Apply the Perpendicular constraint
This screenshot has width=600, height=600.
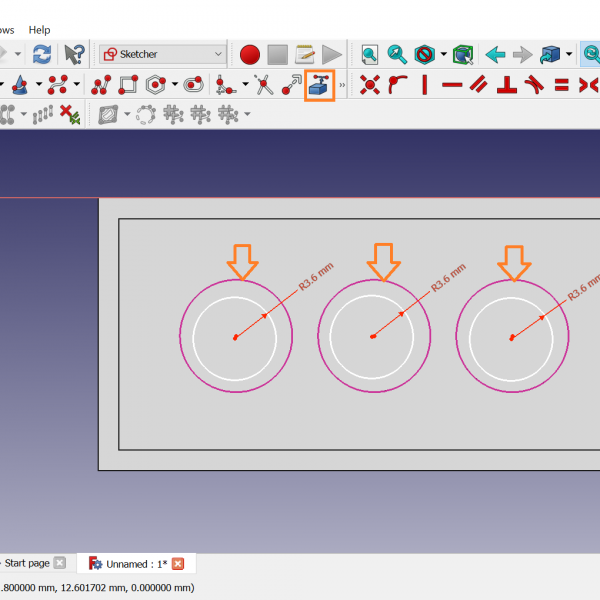tap(507, 85)
